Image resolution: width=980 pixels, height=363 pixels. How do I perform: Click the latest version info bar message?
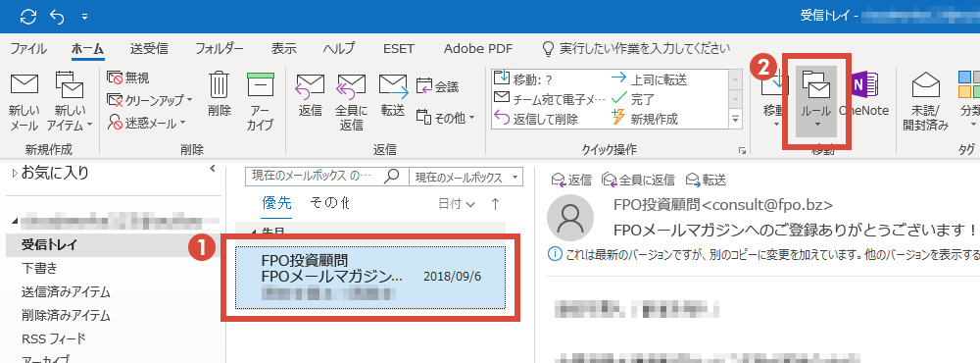click(x=763, y=254)
